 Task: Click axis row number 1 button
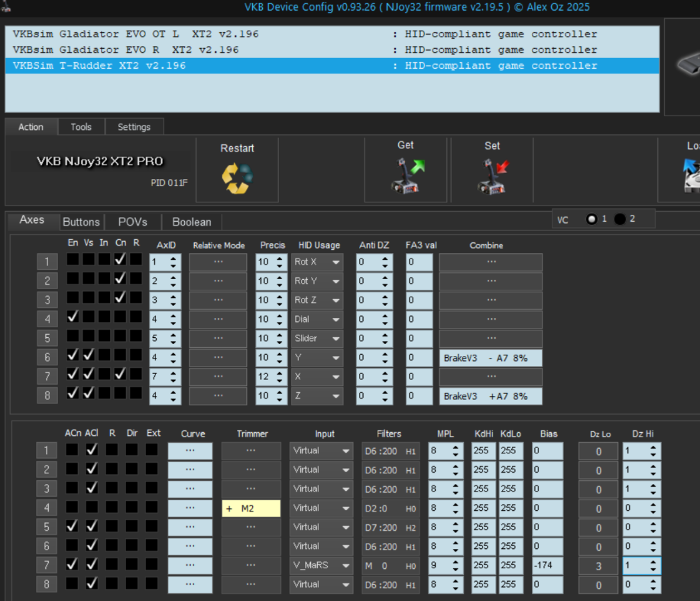pos(47,262)
